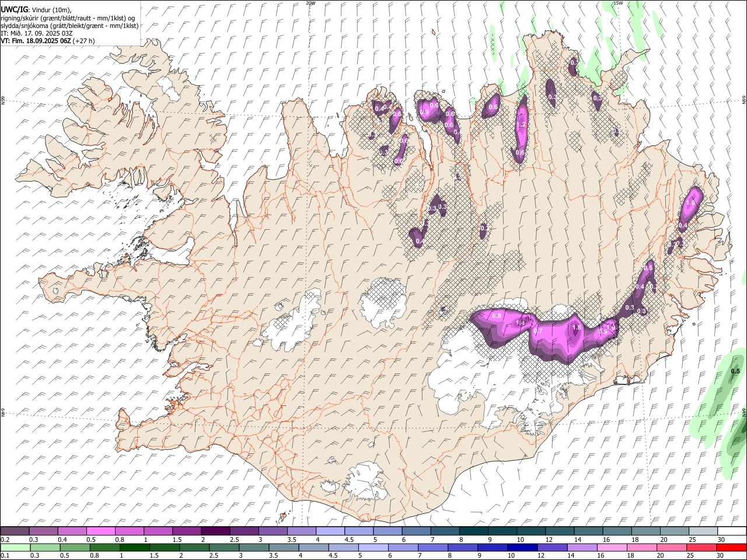This screenshot has height=560, width=747.
Task: Click light pink lower scale swatch between 16 and 18
Action: point(611,548)
